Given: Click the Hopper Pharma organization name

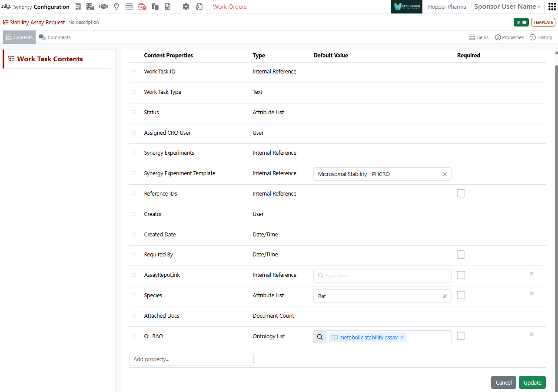Looking at the screenshot, I should (x=447, y=7).
